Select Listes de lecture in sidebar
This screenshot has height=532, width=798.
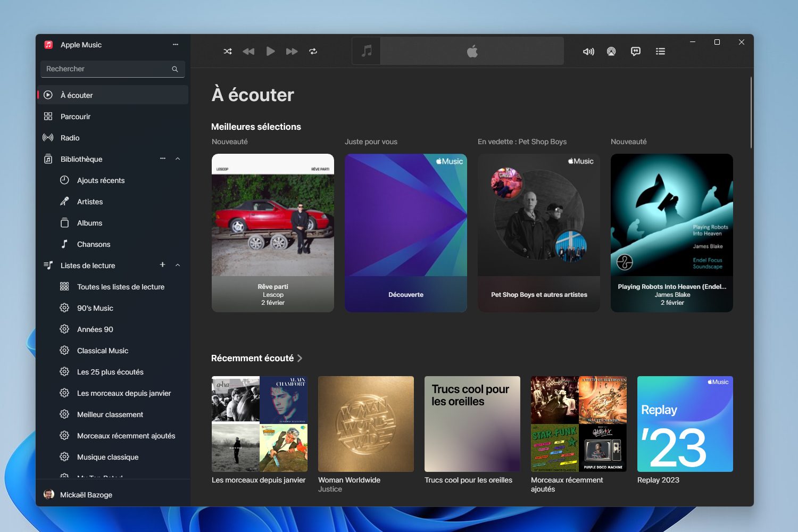(87, 265)
